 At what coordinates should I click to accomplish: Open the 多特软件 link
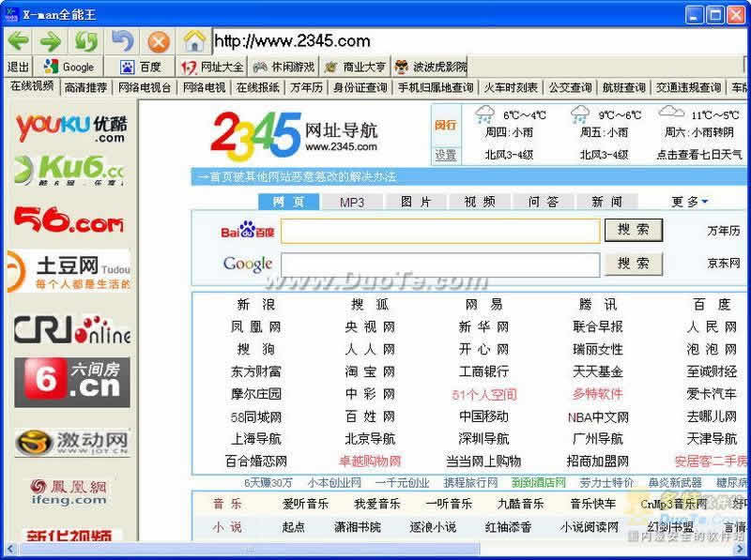(598, 394)
